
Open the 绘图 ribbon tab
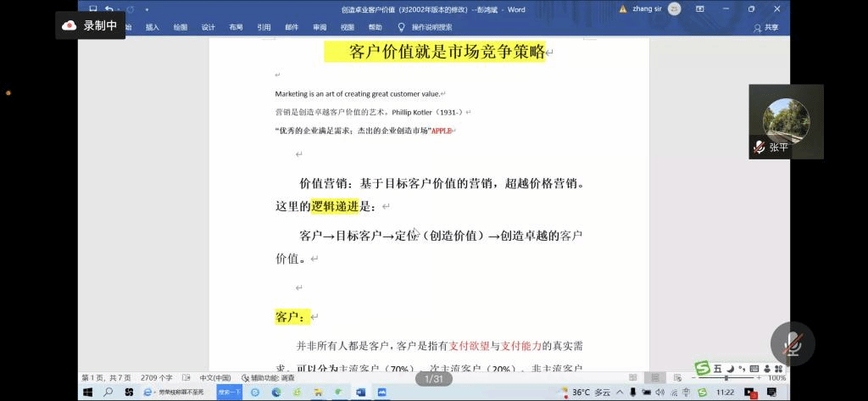(x=180, y=27)
